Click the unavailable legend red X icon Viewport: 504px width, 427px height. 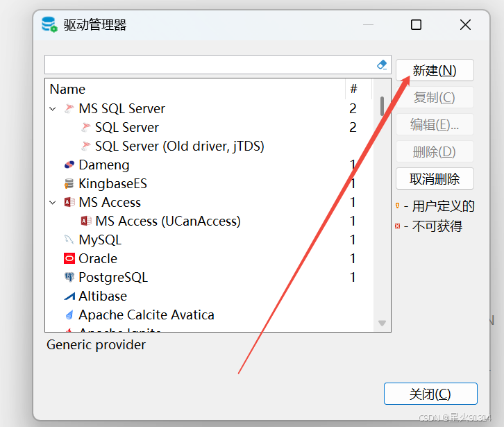398,226
